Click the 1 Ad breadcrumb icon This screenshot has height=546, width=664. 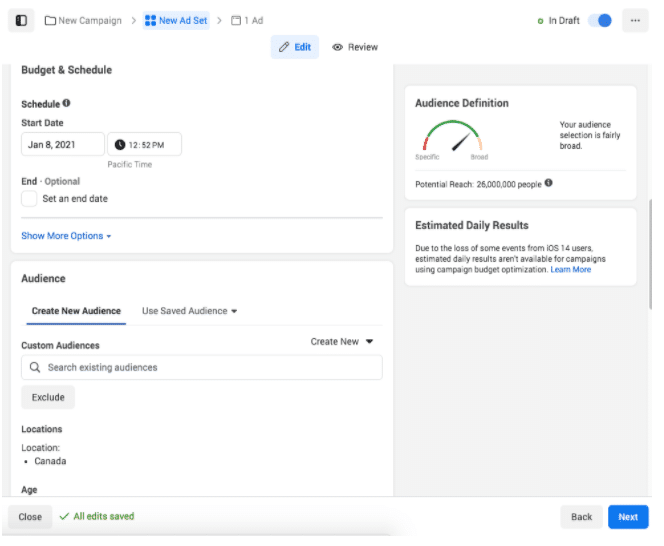point(236,20)
